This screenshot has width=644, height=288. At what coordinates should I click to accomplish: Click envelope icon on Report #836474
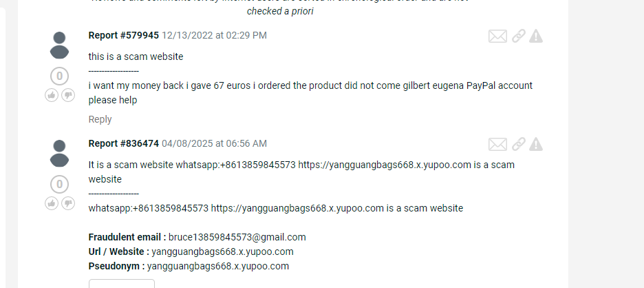click(x=497, y=145)
